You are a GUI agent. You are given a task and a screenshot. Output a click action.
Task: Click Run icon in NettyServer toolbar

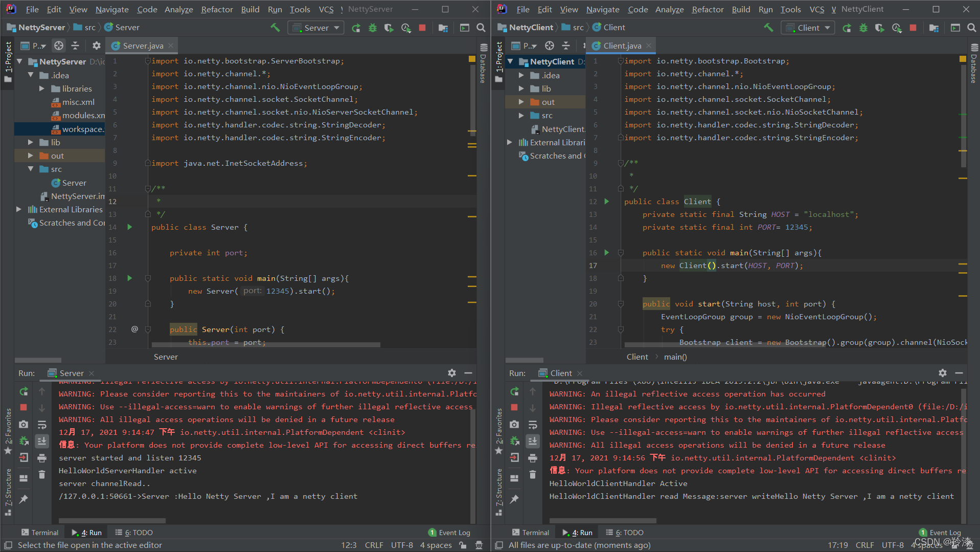(x=356, y=28)
